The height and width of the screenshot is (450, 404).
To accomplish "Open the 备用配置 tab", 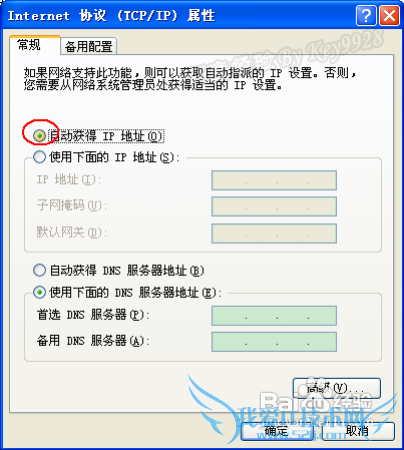I will tap(88, 46).
